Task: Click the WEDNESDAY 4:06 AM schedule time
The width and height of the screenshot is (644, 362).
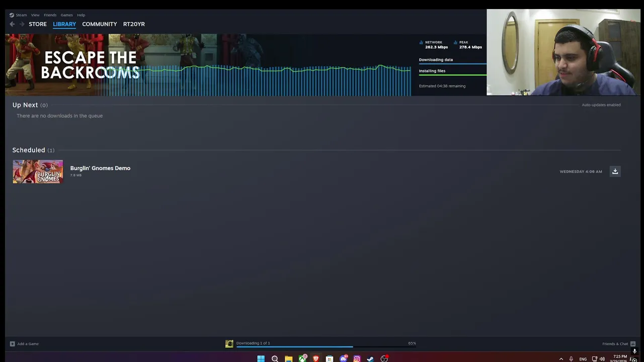Action: 581,171
